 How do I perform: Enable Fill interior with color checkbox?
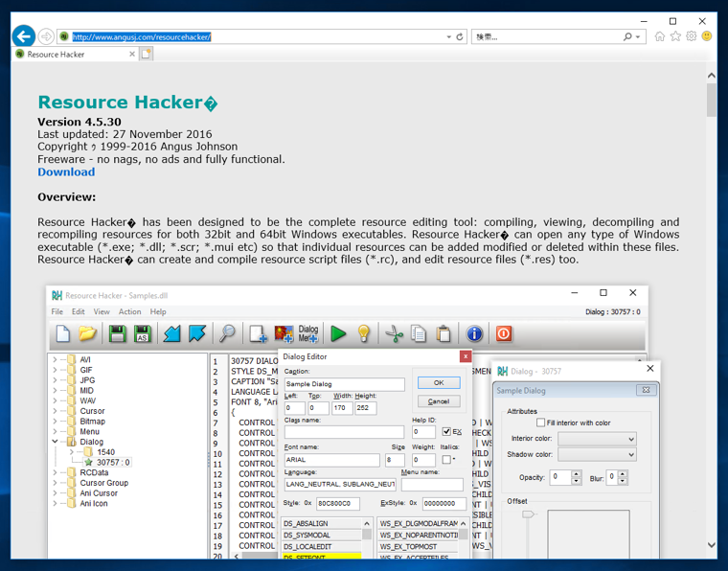(540, 423)
